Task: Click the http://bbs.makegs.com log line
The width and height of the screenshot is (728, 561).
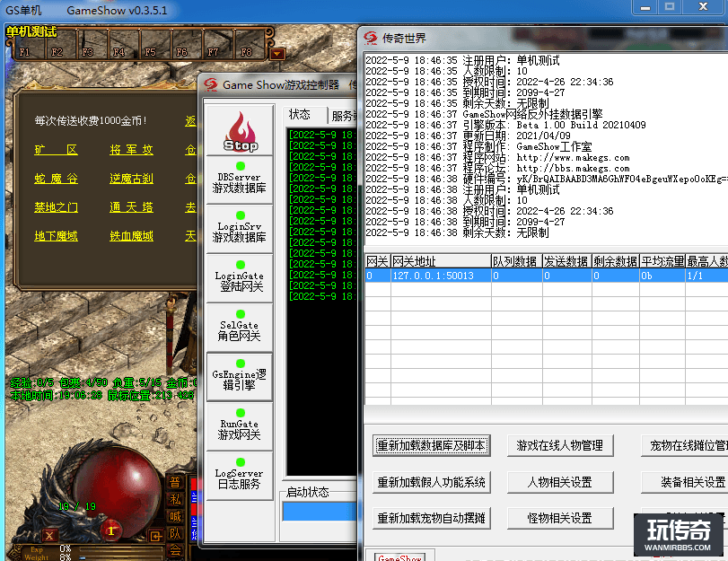Action: (x=497, y=168)
